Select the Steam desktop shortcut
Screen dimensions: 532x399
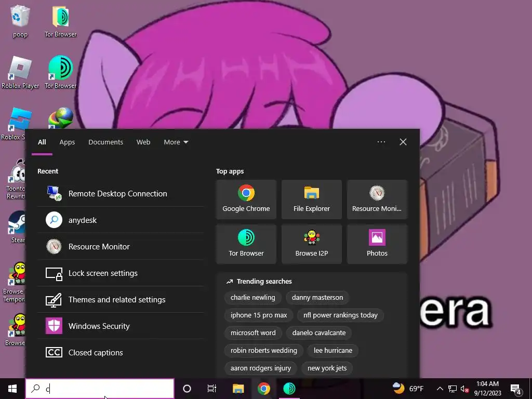tap(17, 227)
